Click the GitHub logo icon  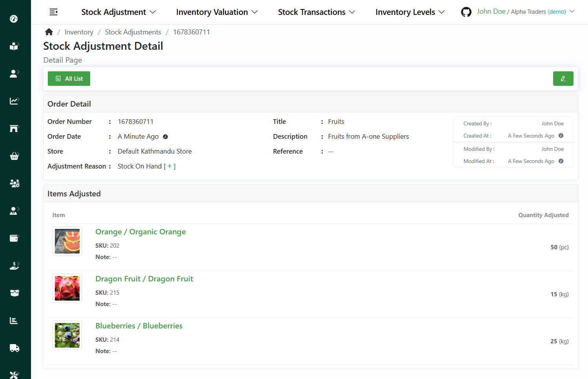coord(466,12)
